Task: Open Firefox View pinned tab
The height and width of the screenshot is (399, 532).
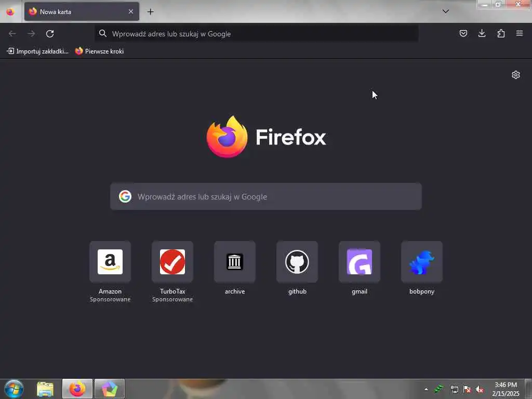Action: click(10, 11)
